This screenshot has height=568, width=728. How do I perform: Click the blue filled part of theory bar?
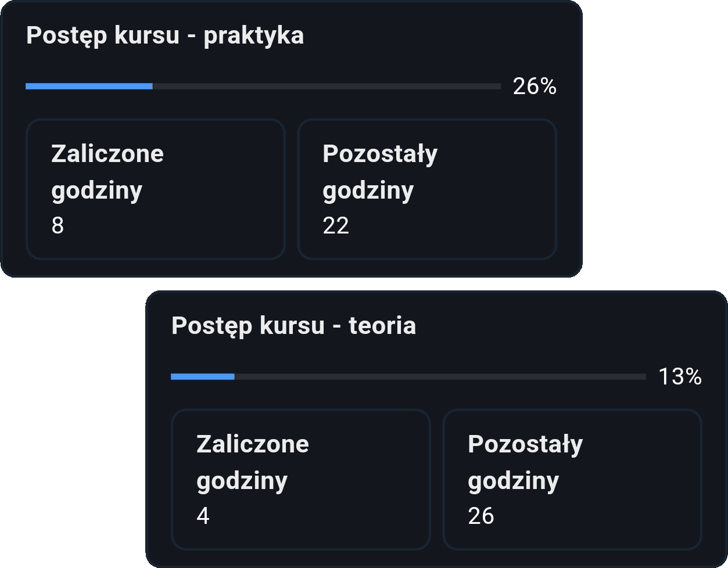[203, 377]
